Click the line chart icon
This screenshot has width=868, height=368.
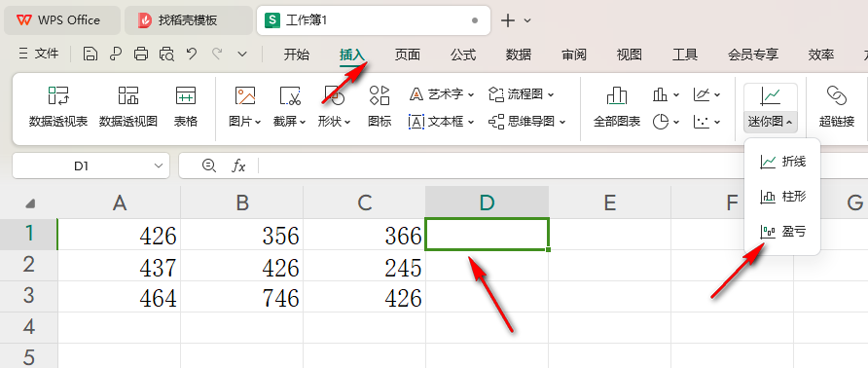(x=701, y=95)
